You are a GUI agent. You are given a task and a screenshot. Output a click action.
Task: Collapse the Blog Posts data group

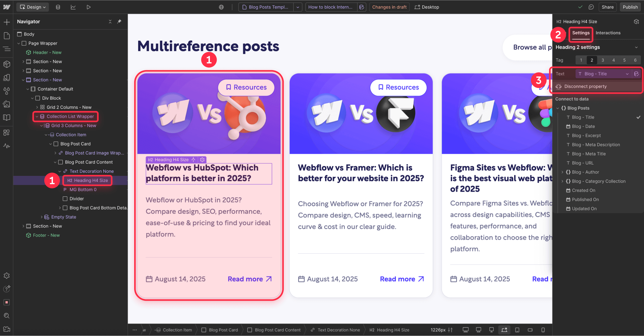pos(557,108)
